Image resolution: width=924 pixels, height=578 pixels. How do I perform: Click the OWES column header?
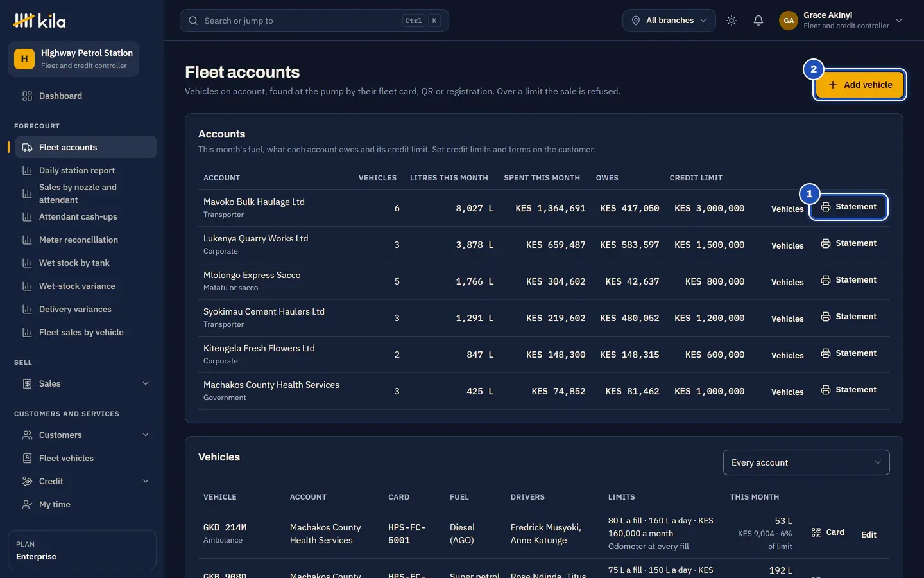(607, 178)
